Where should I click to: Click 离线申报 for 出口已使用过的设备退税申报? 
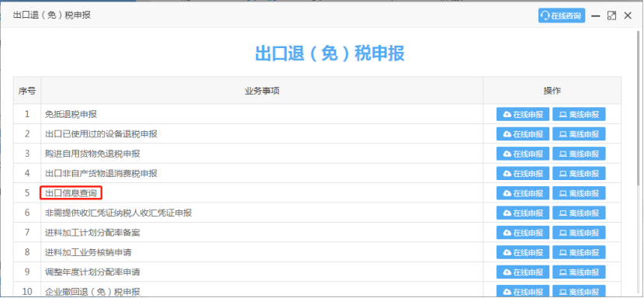(x=579, y=134)
